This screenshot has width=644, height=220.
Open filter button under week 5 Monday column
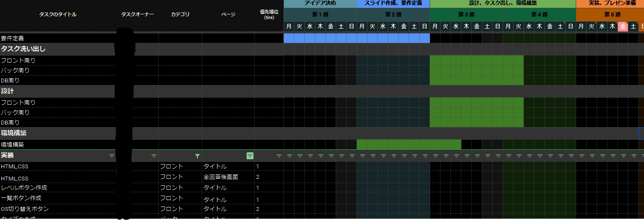(x=581, y=156)
